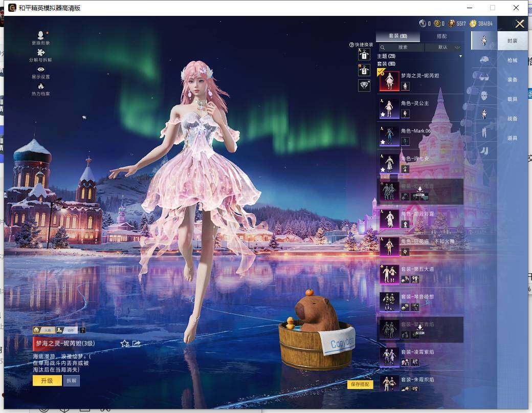Screen dimensions: 532x413
Task: Select the helmet category icon
Action: pos(484,59)
